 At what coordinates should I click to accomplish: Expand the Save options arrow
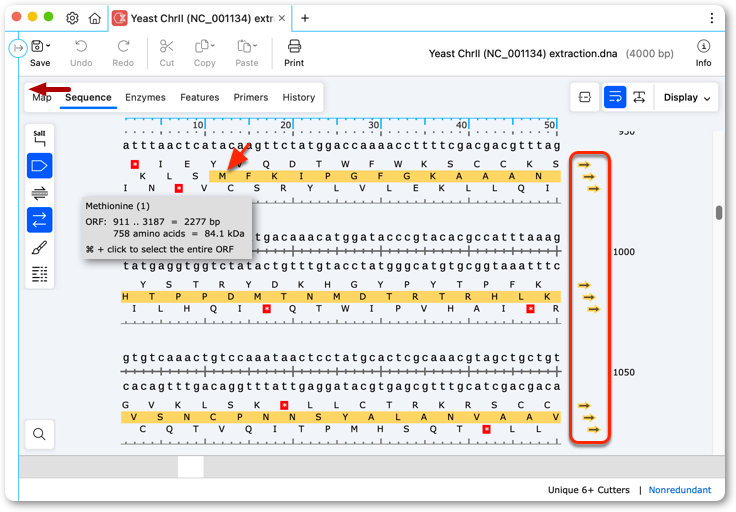coord(48,46)
